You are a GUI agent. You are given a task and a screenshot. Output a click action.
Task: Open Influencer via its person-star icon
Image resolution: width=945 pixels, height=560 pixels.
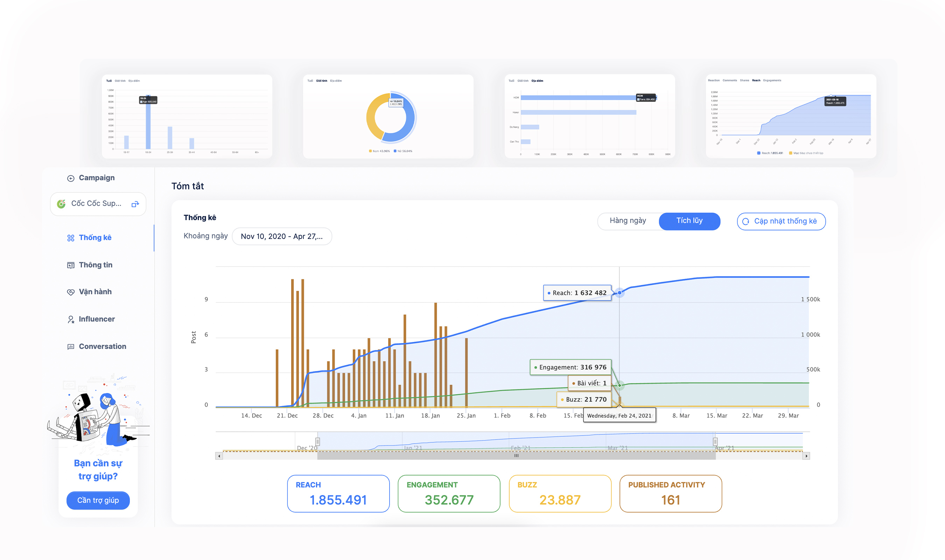[x=71, y=320]
